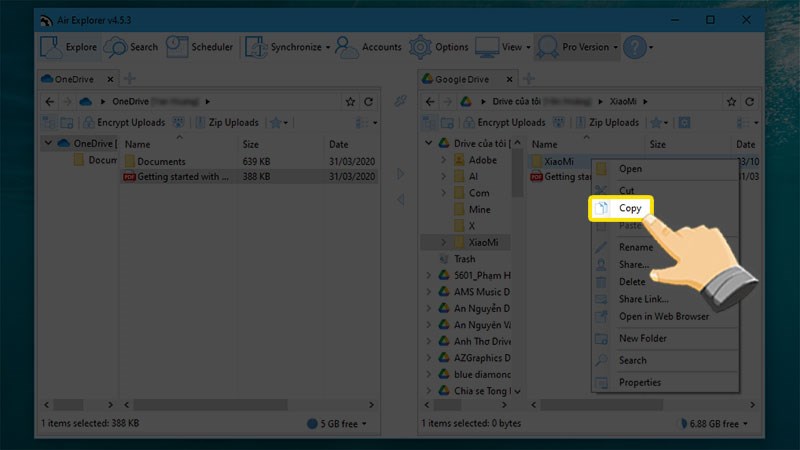
Task: Toggle Zip Uploads in OneDrive pane
Action: pos(227,122)
